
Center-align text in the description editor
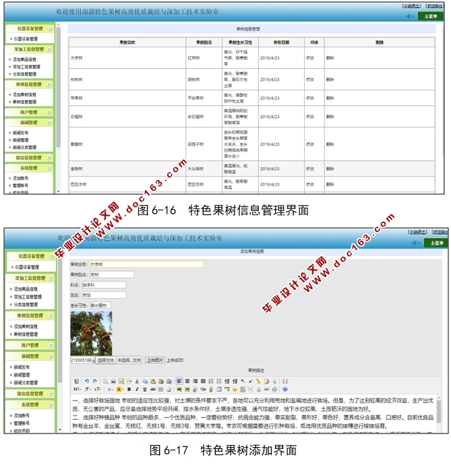coord(187,382)
